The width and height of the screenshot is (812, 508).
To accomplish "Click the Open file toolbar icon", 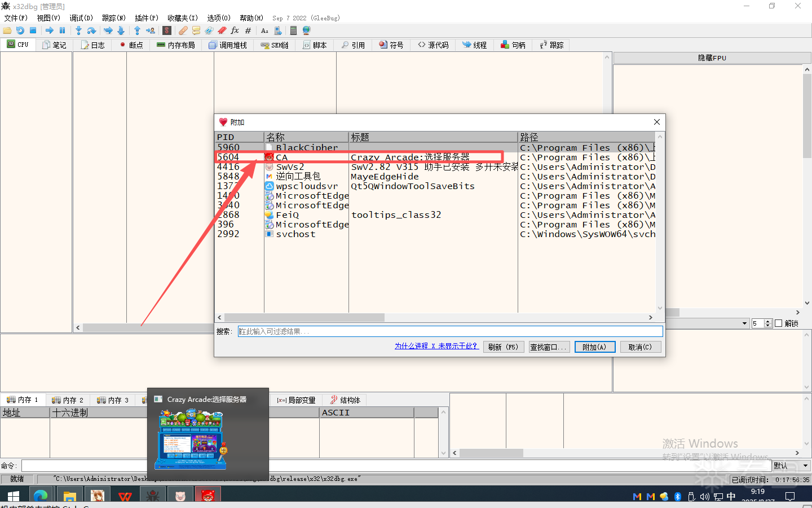I will pyautogui.click(x=7, y=30).
